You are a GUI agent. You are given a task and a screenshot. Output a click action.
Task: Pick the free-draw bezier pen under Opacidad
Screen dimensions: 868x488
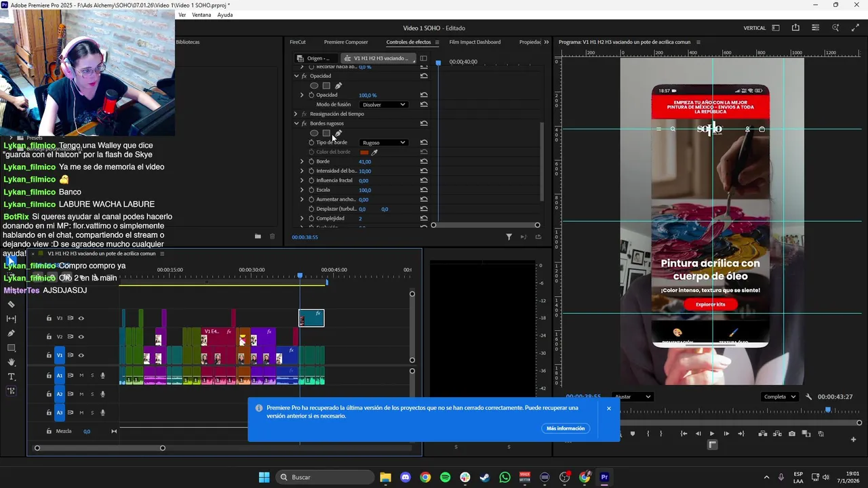click(338, 85)
